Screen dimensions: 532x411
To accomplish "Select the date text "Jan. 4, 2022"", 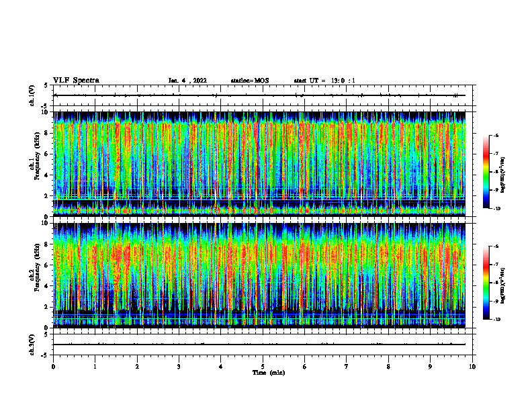I will 187,81.
